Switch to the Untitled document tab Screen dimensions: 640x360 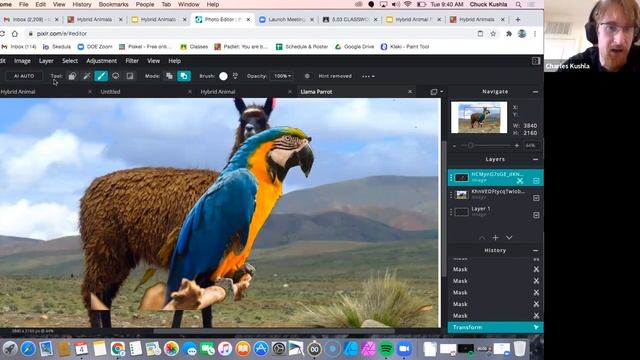click(111, 92)
